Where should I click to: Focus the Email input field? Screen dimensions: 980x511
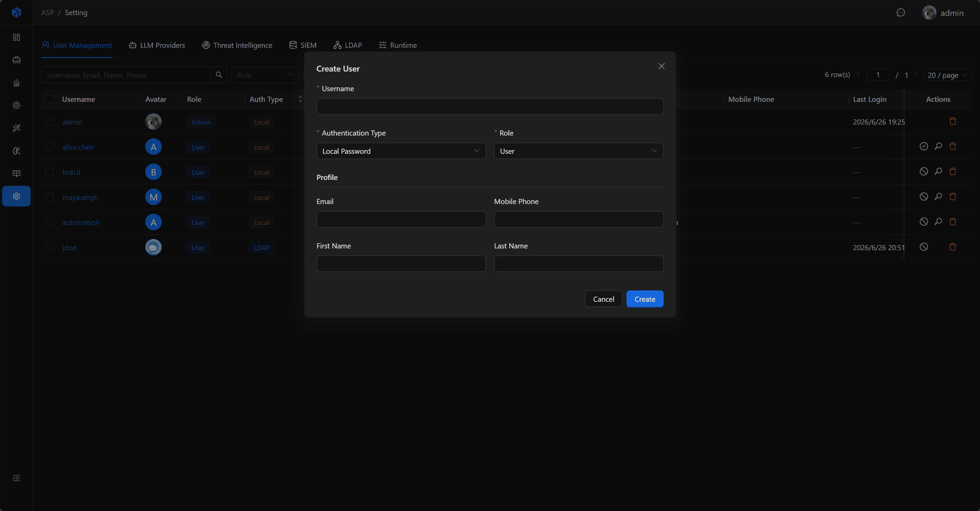[401, 220]
